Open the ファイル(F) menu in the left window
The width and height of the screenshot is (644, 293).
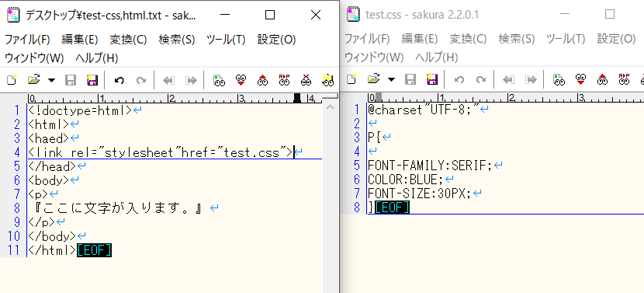coord(27,40)
